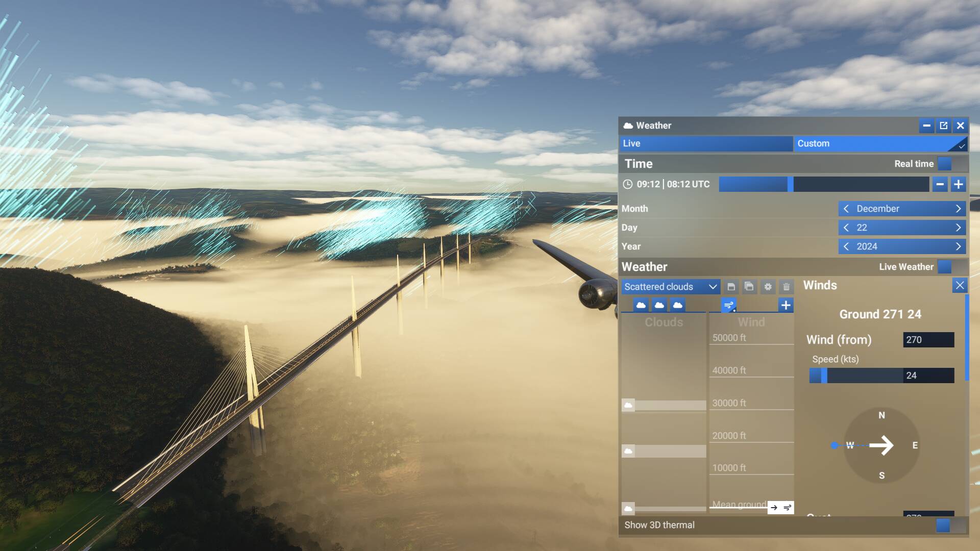The width and height of the screenshot is (980, 551).
Task: Click the wind Speed (kts) slider
Action: (856, 375)
